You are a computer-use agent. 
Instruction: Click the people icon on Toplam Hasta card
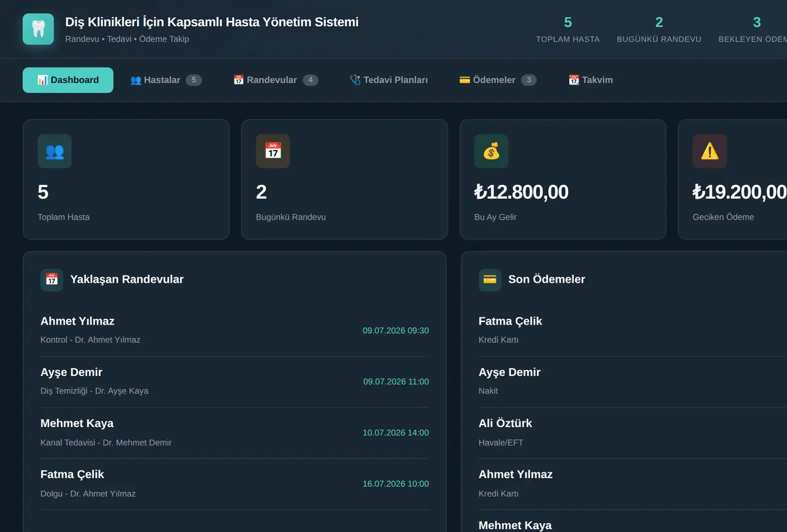(x=54, y=151)
